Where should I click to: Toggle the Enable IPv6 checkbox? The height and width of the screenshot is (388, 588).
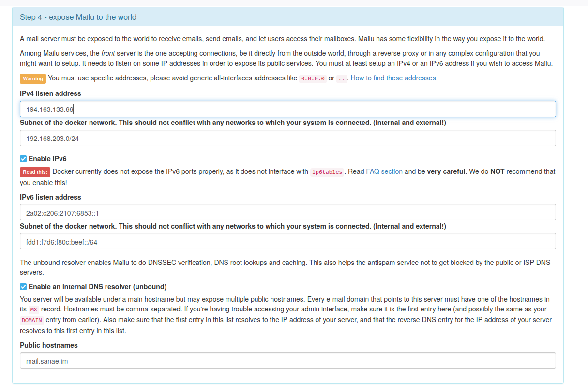pos(23,159)
